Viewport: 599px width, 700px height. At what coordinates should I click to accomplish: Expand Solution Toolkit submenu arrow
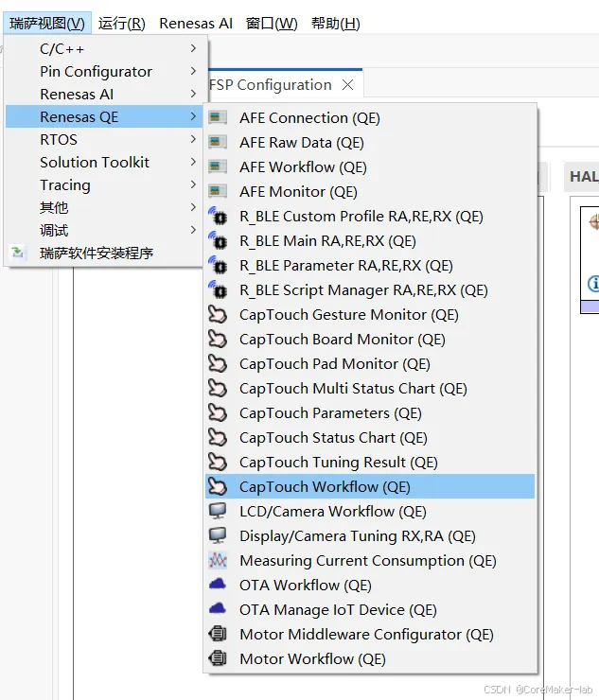point(193,162)
